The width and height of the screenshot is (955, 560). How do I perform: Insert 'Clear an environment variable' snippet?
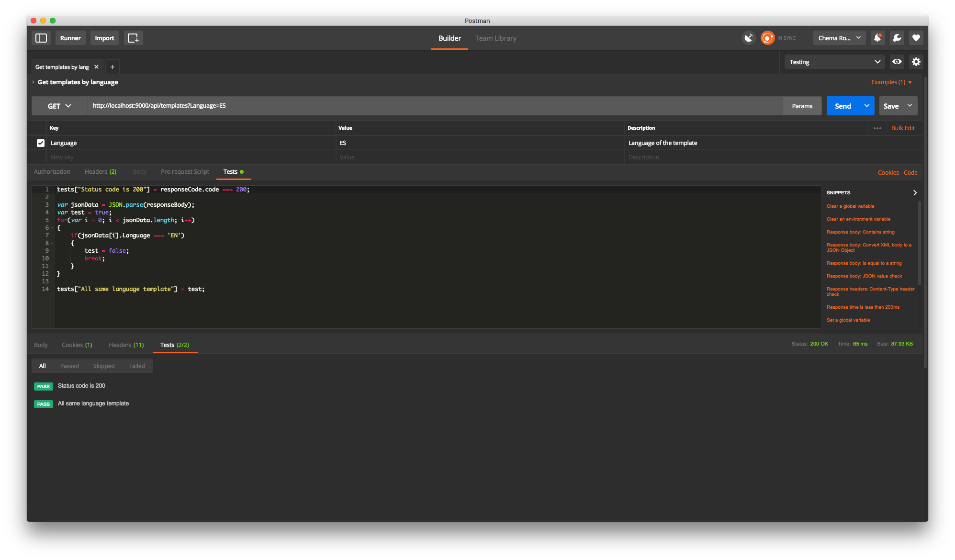pyautogui.click(x=858, y=219)
